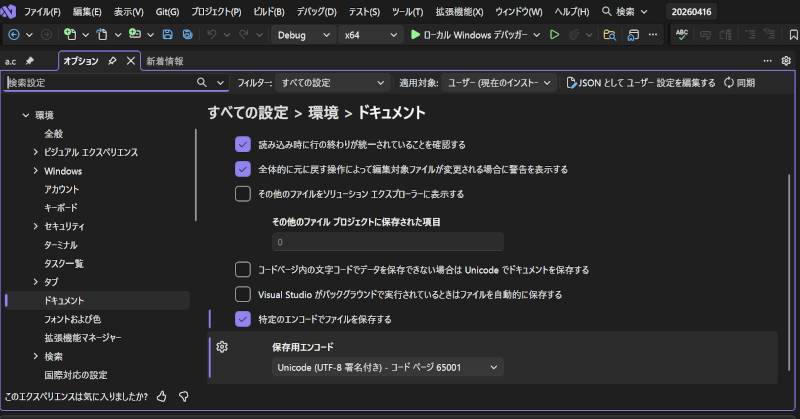Click the gear icon beside 保存用エンコード

tap(222, 347)
